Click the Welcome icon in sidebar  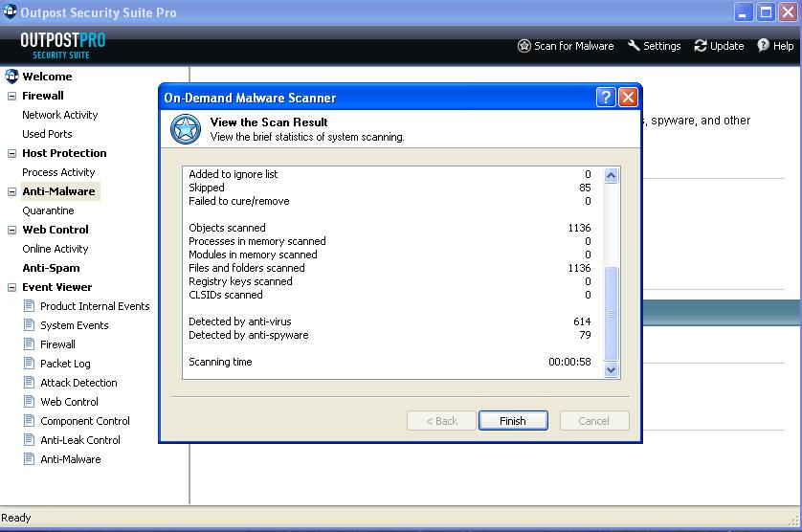(x=11, y=77)
